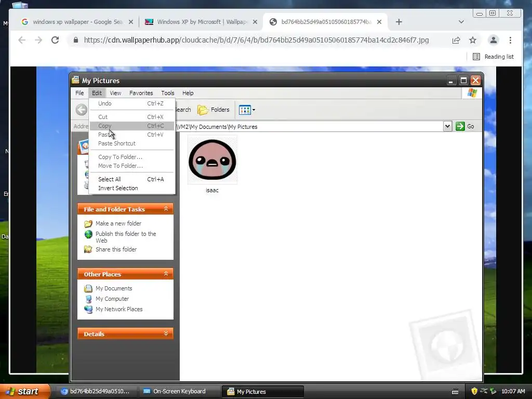This screenshot has width=532, height=399.
Task: Click the My Computer icon in Other Places
Action: [x=88, y=299]
